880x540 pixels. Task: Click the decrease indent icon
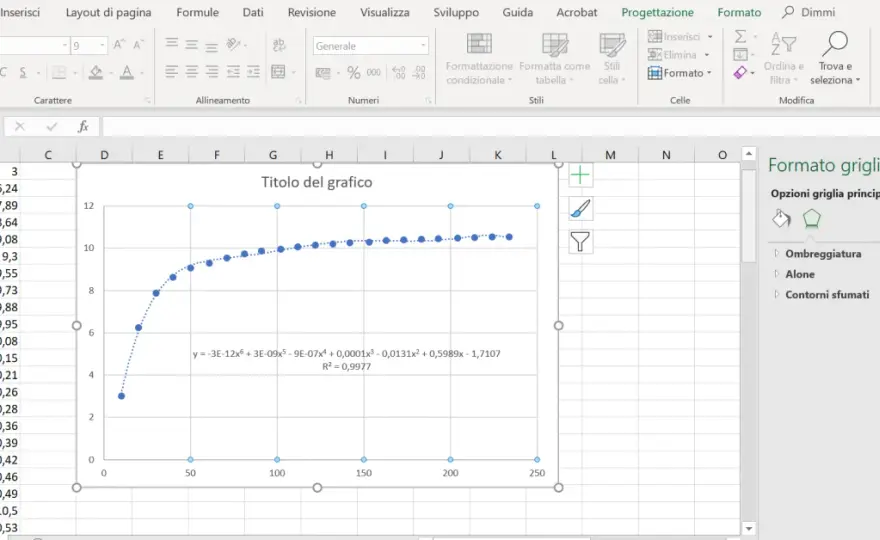pos(233,72)
